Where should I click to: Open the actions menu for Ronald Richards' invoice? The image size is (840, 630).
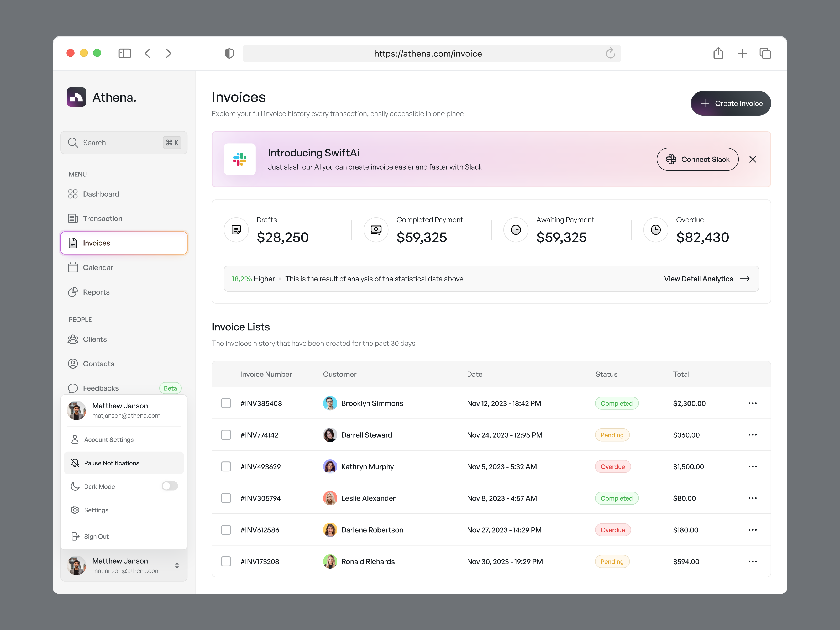pos(753,561)
